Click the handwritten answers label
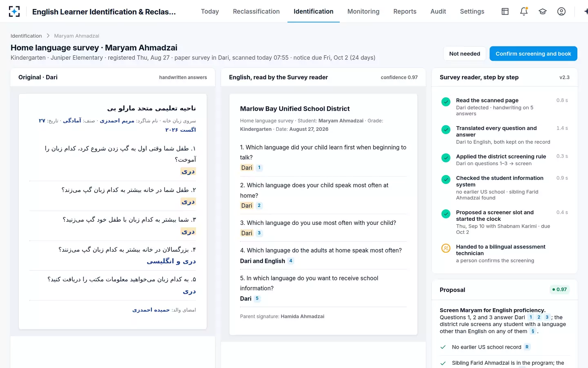The height and width of the screenshot is (368, 588). coord(183,77)
